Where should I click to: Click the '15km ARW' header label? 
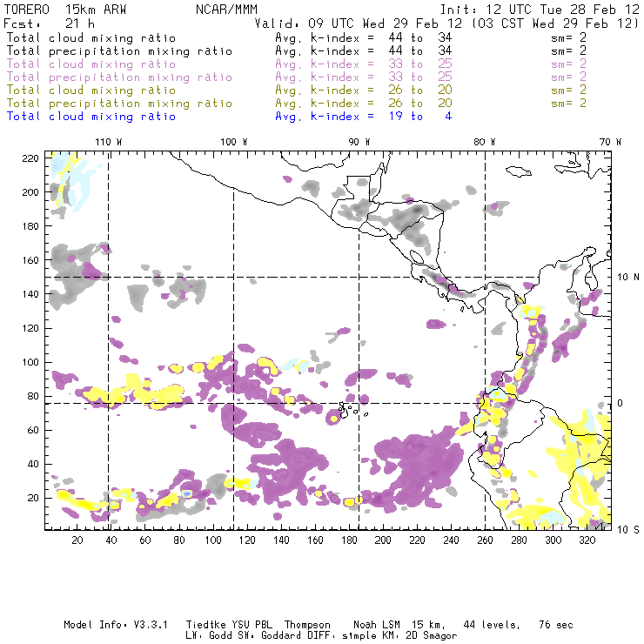(96, 10)
